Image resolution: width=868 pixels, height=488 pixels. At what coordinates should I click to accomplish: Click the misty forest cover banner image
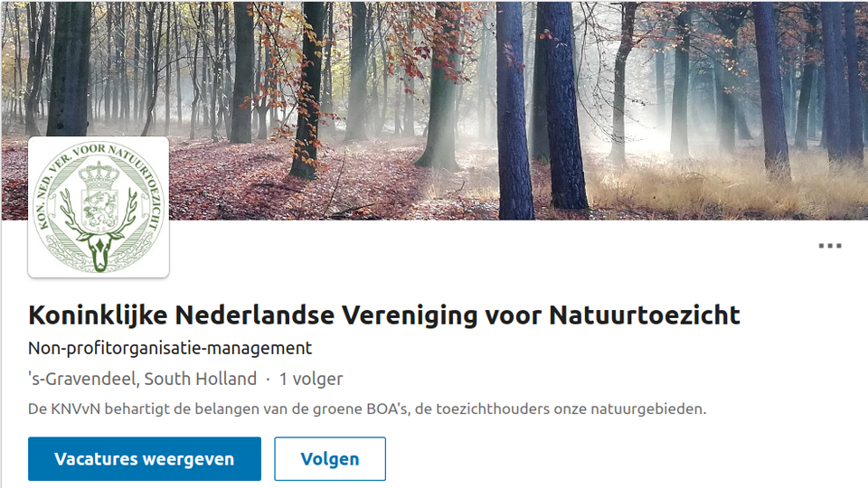[434, 110]
